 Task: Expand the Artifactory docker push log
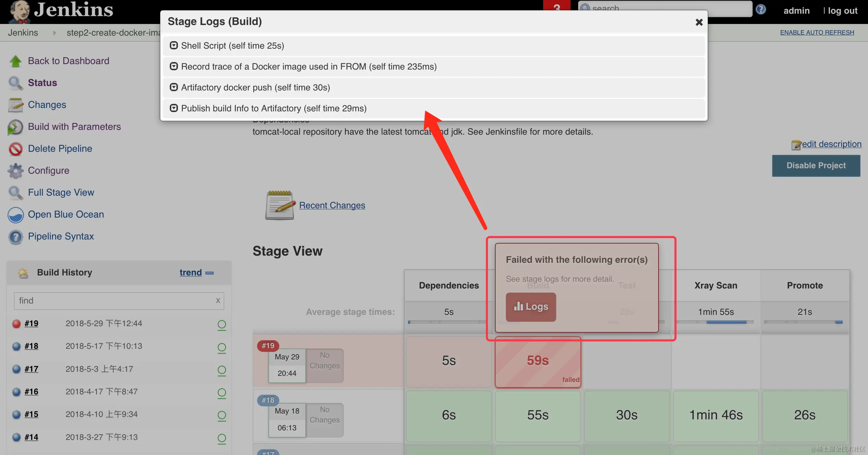(x=174, y=87)
